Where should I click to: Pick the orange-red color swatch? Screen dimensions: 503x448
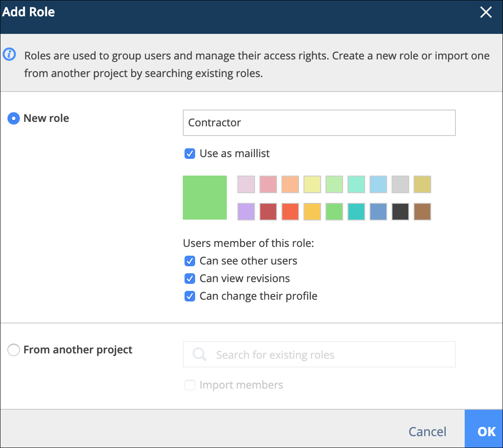point(290,212)
